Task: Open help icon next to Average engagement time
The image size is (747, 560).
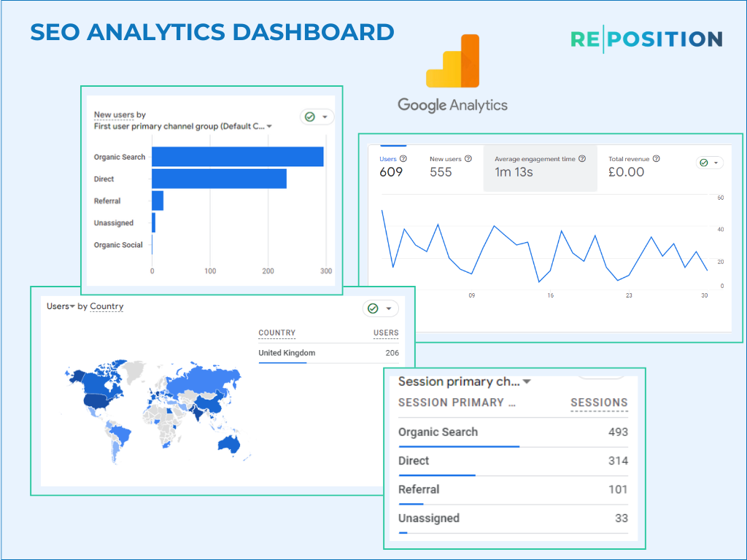Action: click(x=582, y=158)
